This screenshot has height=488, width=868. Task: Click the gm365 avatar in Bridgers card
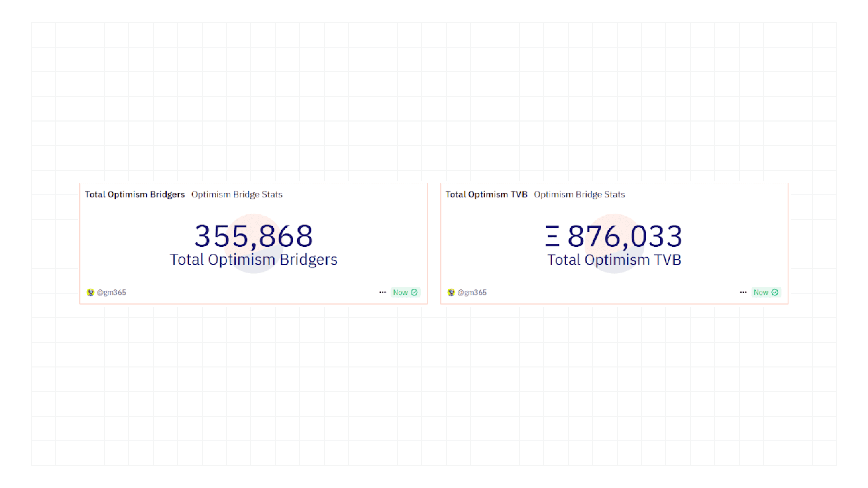[90, 292]
